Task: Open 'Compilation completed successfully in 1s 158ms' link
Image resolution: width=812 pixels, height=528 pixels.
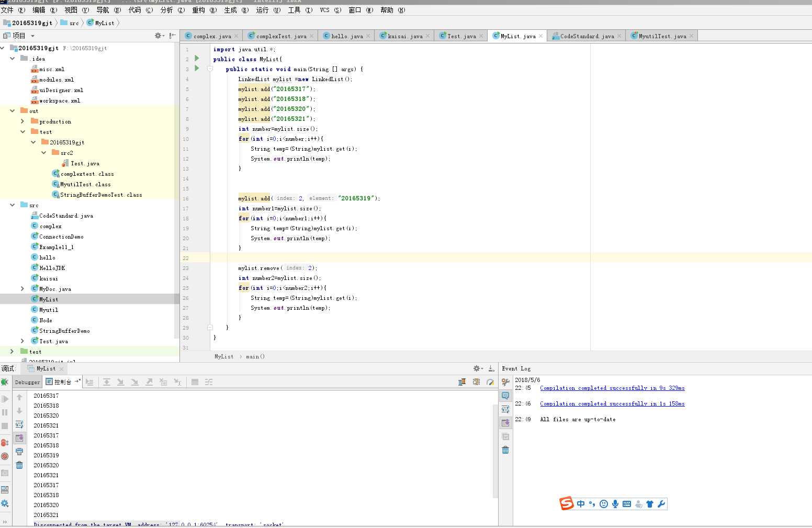Action: click(612, 404)
